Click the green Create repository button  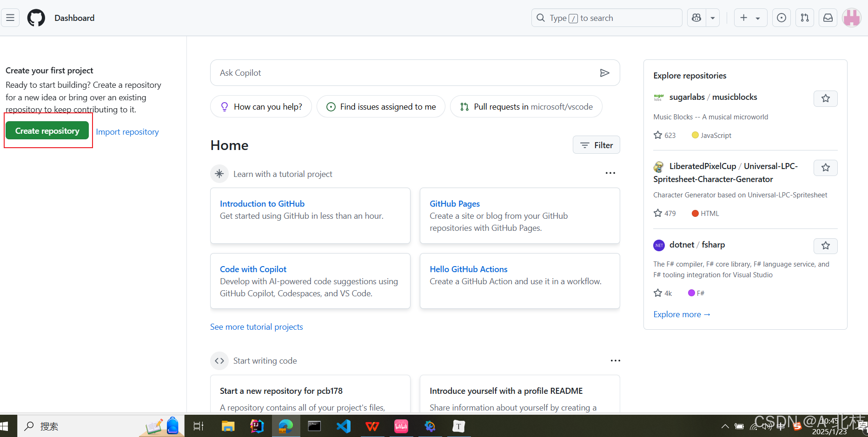(x=47, y=131)
